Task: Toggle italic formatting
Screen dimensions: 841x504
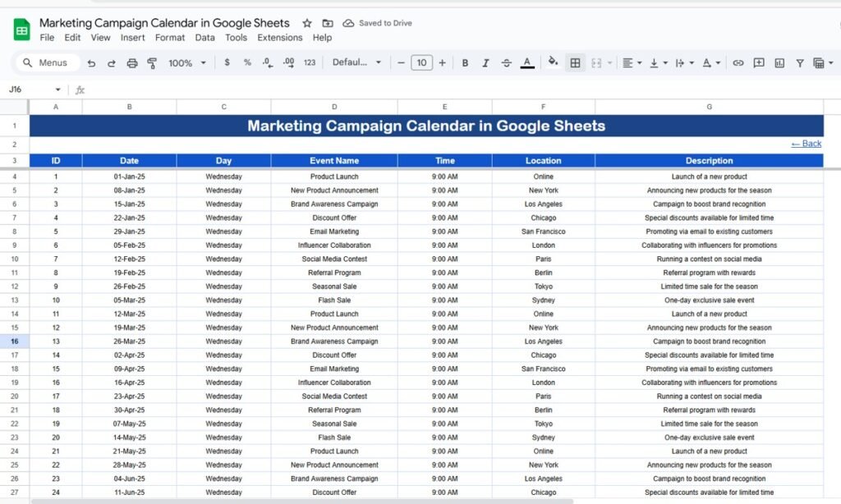Action: (485, 63)
